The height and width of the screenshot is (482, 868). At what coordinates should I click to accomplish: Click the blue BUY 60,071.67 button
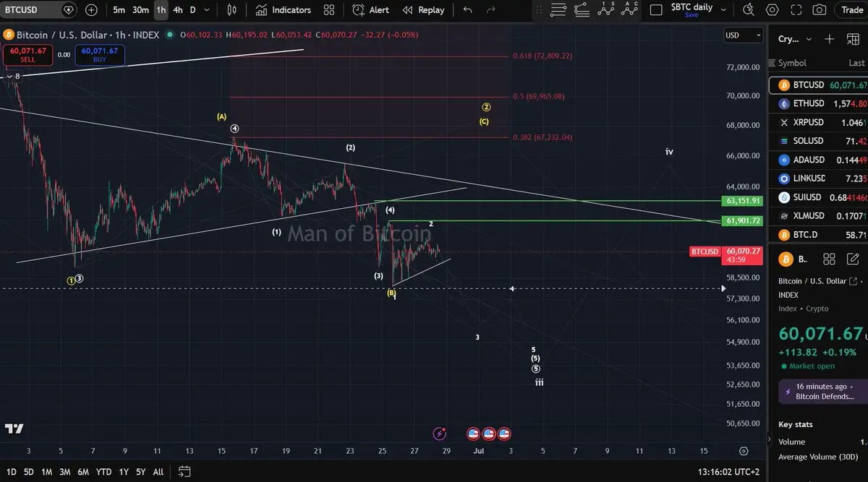point(100,54)
